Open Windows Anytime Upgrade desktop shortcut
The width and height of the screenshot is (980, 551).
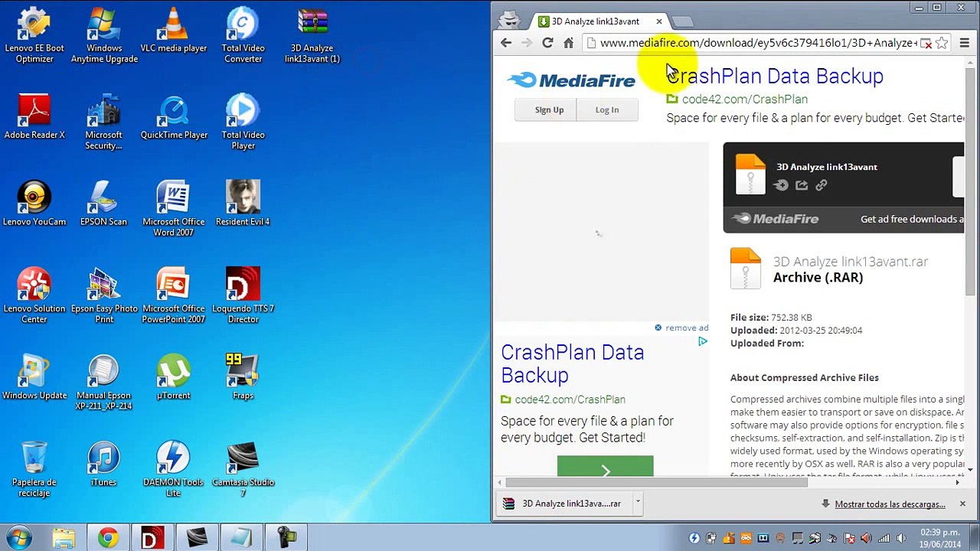point(104,35)
